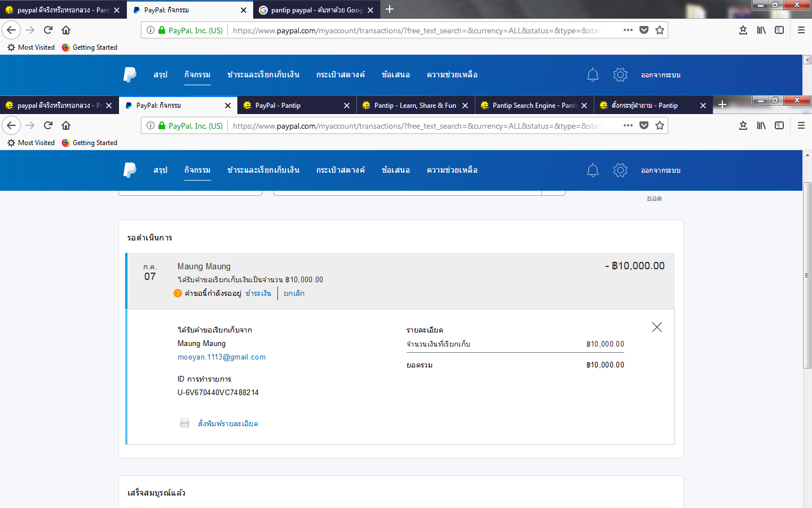The width and height of the screenshot is (812, 508).
Task: Open ความช่วยเหลือ in the front window menu
Action: pyautogui.click(x=452, y=170)
